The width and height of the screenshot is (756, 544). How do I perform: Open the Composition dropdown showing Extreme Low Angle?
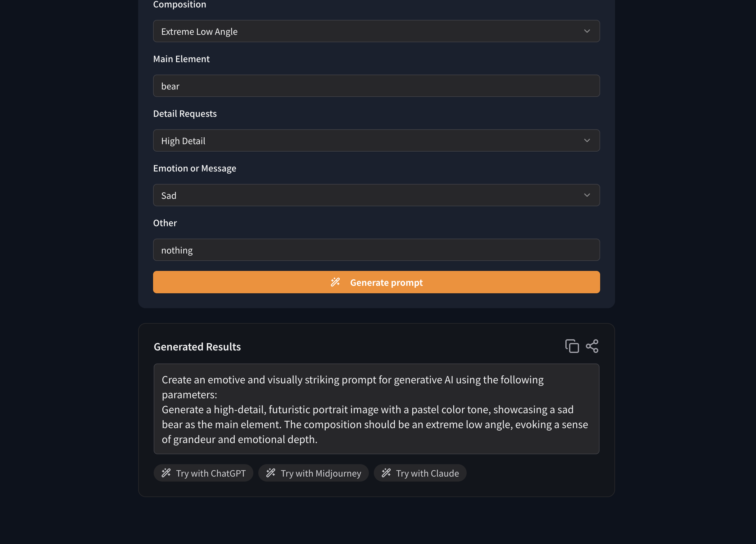376,31
